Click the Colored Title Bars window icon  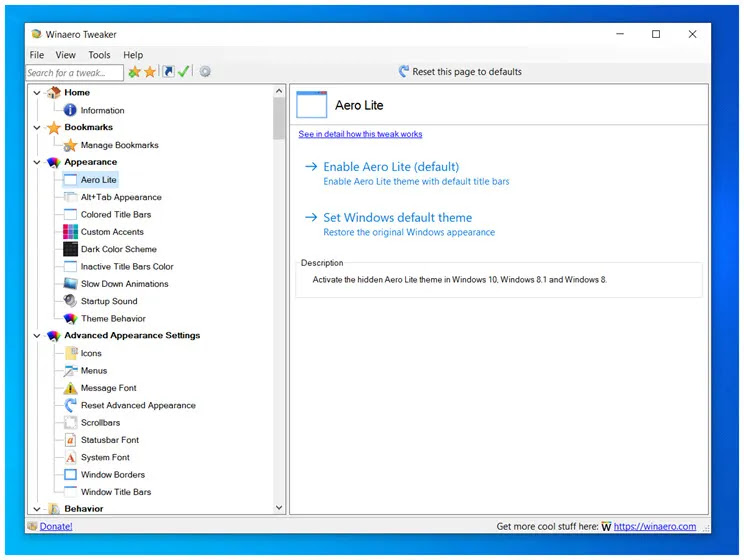coord(70,215)
